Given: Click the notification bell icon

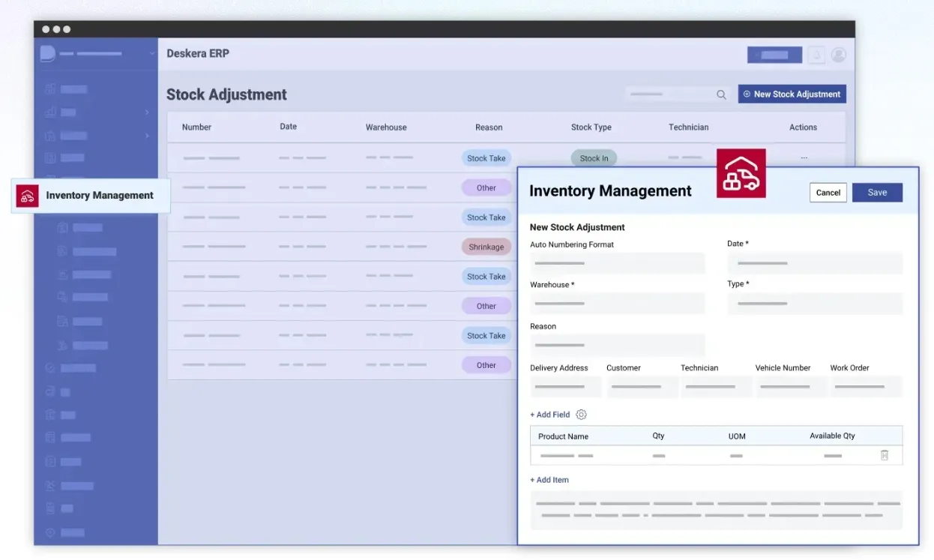Looking at the screenshot, I should pyautogui.click(x=816, y=55).
